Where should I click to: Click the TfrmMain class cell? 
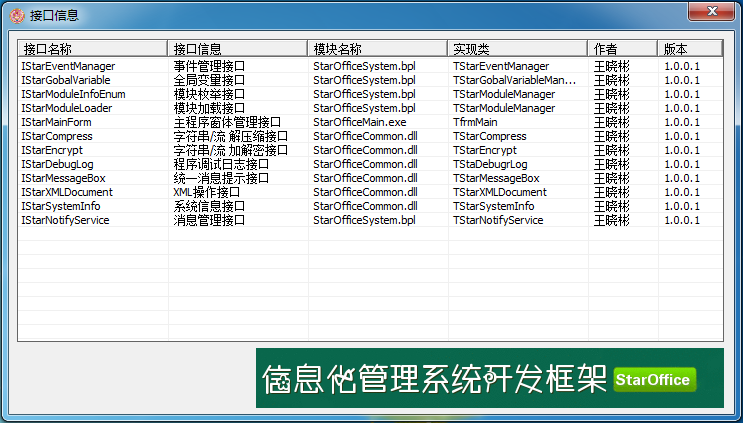coord(475,122)
